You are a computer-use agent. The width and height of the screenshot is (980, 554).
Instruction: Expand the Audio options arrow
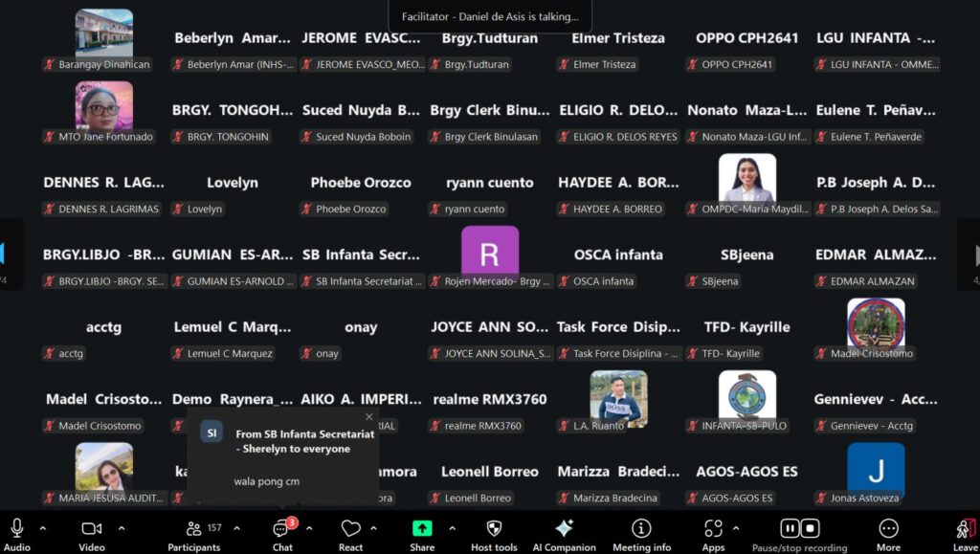42,528
